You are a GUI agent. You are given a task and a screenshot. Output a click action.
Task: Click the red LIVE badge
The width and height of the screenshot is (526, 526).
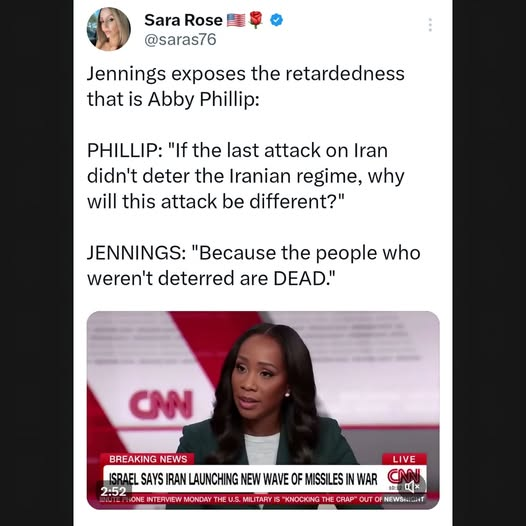404,459
